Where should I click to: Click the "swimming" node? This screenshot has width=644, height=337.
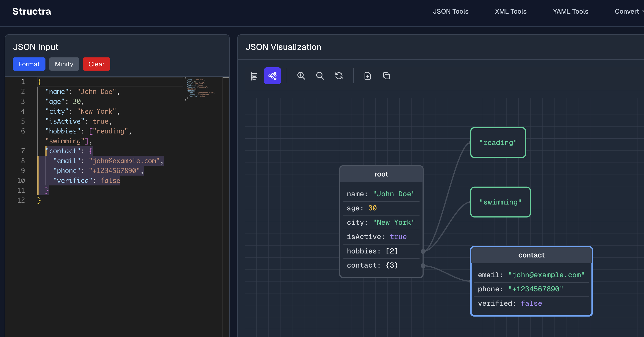[x=500, y=202]
